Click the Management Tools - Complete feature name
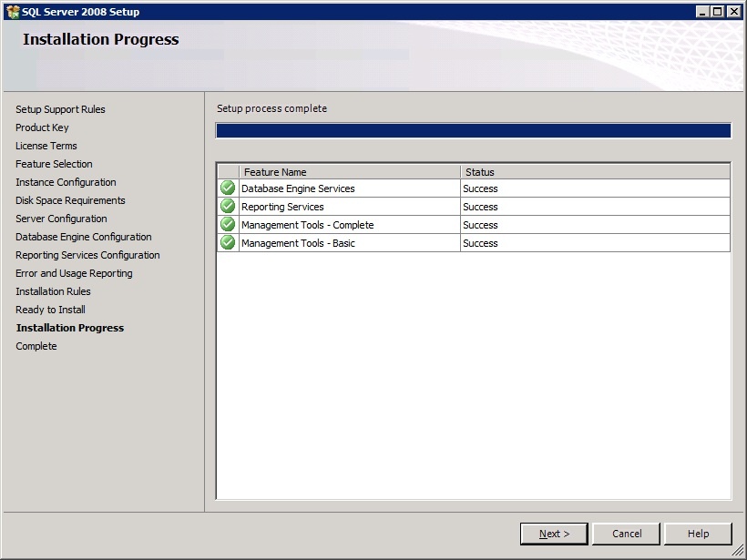Viewport: 747px width, 560px height. pos(308,225)
